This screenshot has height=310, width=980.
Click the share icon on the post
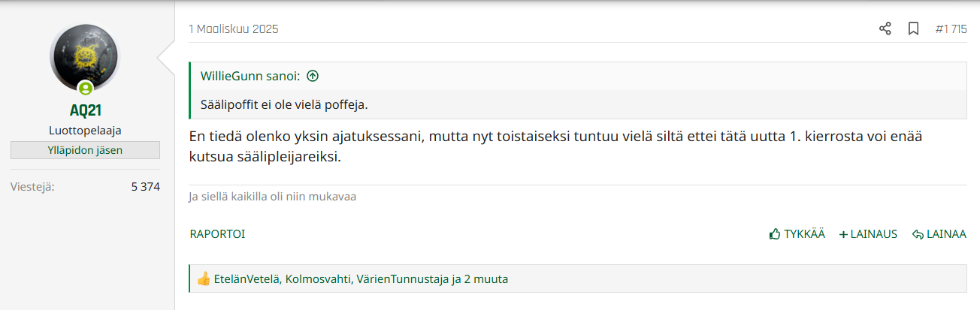[885, 29]
